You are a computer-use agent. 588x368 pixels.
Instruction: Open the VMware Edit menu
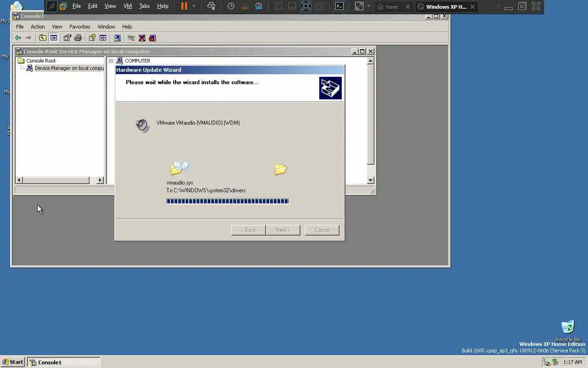pyautogui.click(x=93, y=6)
